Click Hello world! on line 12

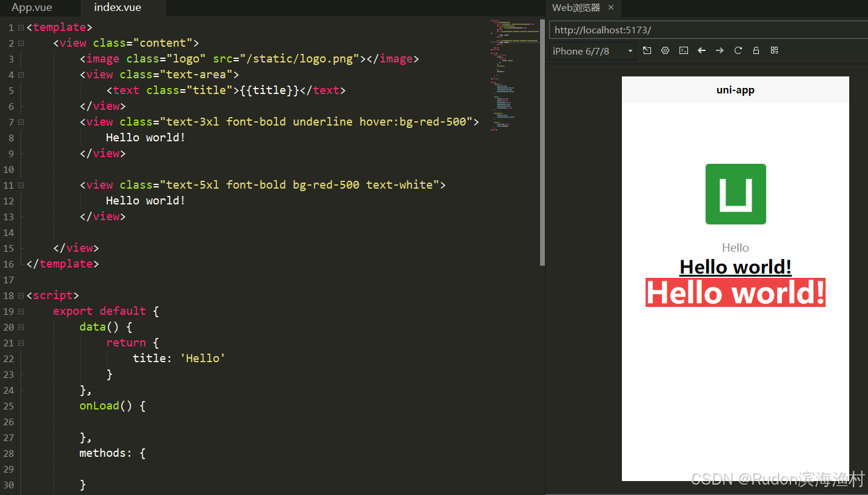tap(145, 201)
